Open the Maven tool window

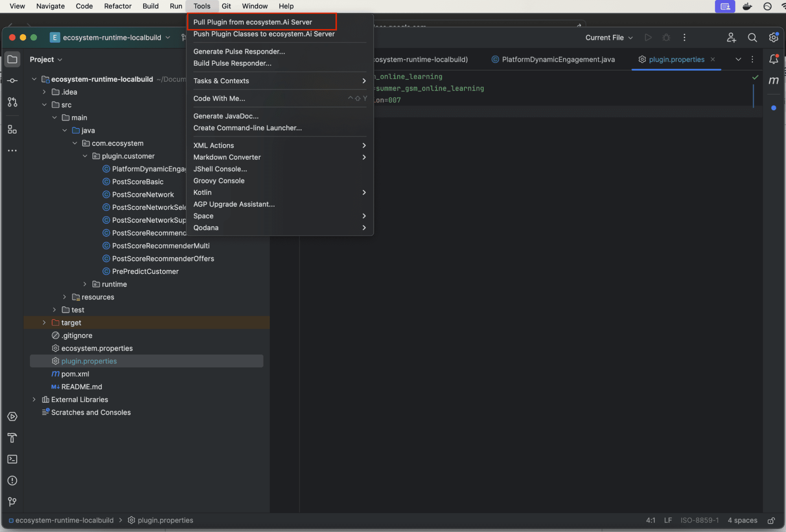point(773,81)
